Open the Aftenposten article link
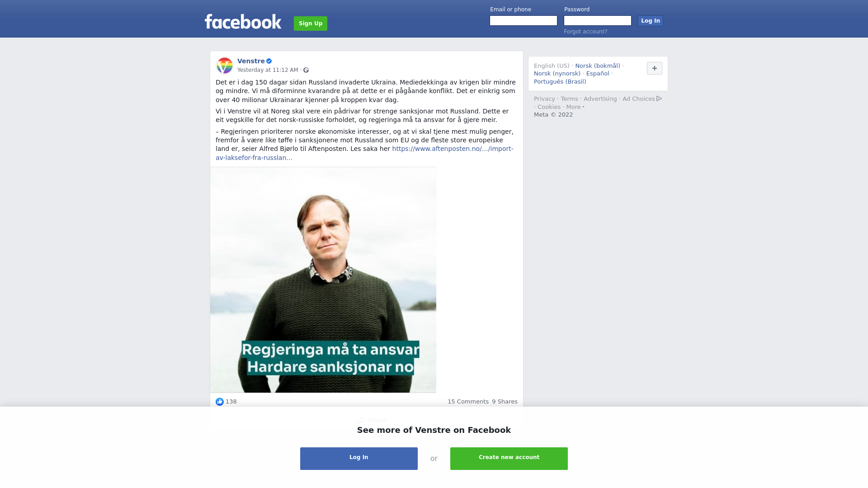The image size is (868, 488). (364, 153)
